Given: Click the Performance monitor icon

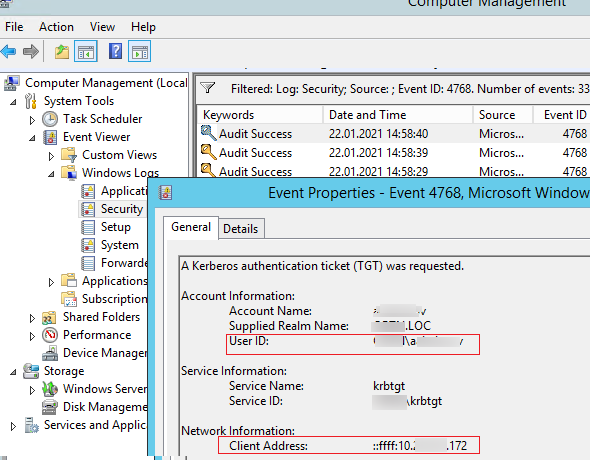Looking at the screenshot, I should (50, 335).
